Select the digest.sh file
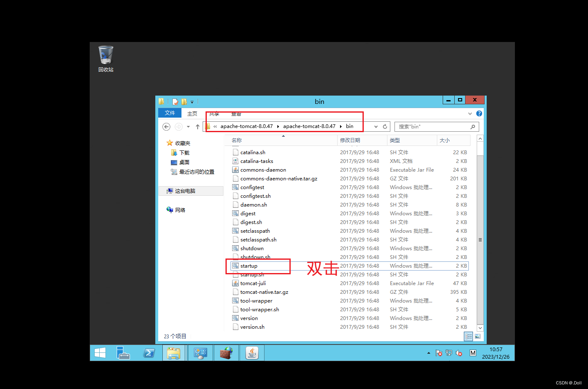The image size is (588, 389). [x=251, y=222]
